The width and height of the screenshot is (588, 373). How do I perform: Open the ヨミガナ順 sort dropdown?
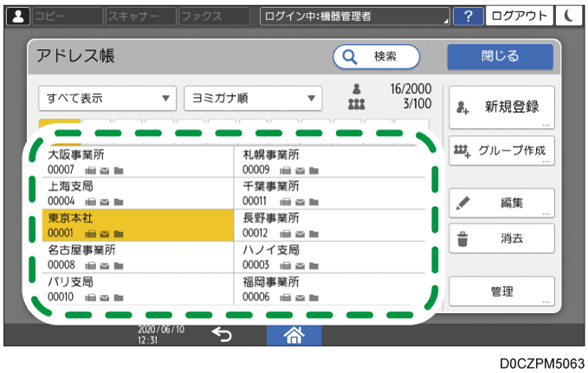pos(253,98)
